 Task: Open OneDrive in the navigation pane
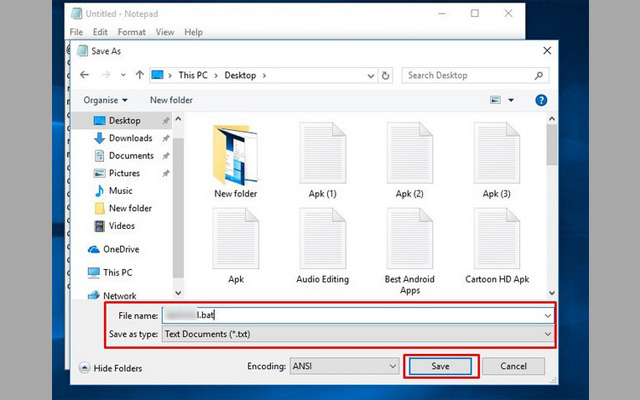(x=120, y=249)
